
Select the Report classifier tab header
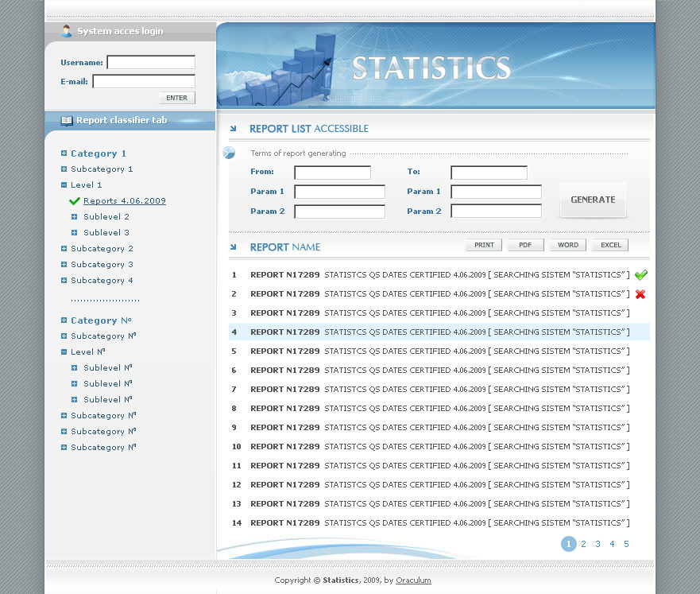click(130, 121)
